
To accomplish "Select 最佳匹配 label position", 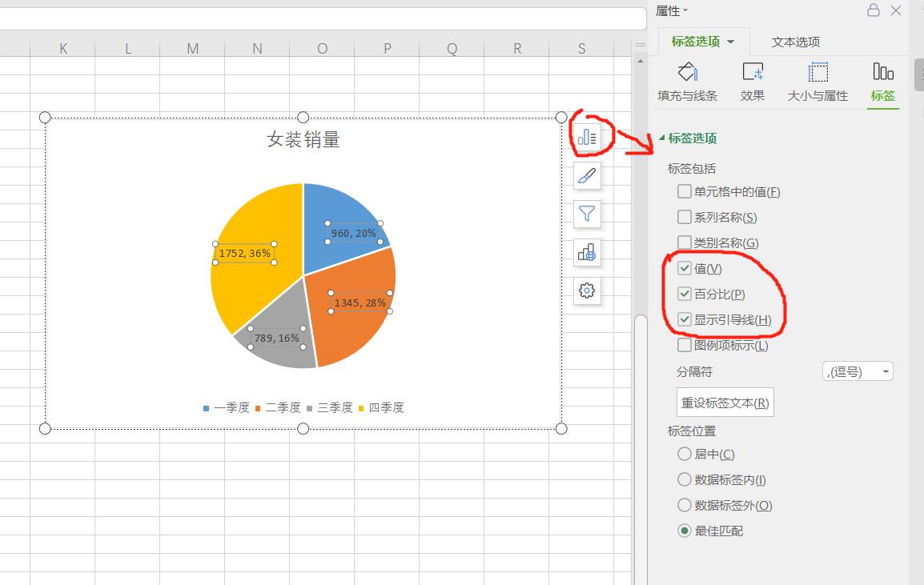I will point(684,531).
